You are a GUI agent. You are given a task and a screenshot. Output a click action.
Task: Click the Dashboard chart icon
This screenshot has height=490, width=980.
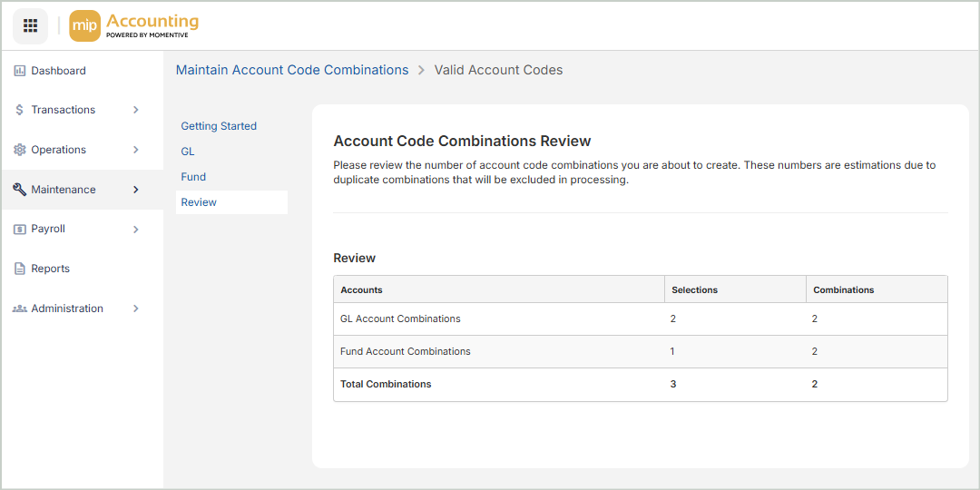20,71
